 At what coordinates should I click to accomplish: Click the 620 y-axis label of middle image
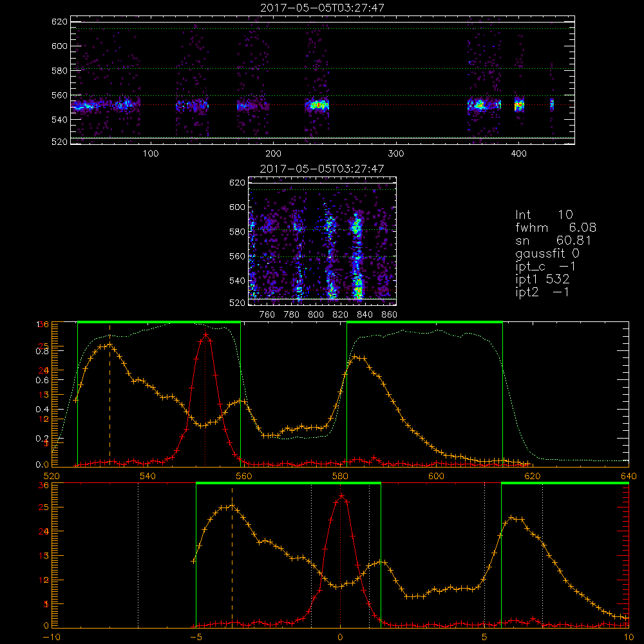click(x=237, y=183)
